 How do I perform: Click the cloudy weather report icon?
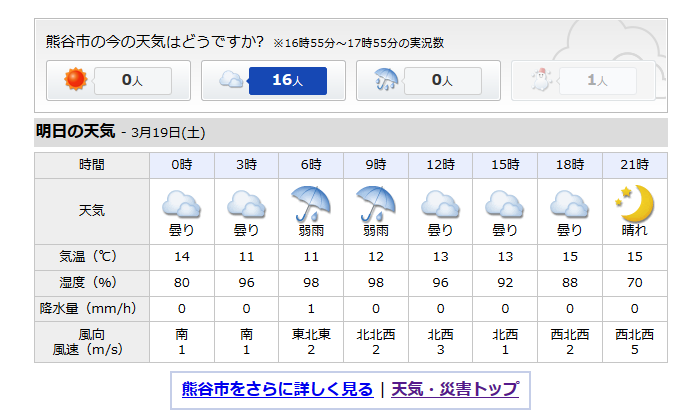click(231, 80)
